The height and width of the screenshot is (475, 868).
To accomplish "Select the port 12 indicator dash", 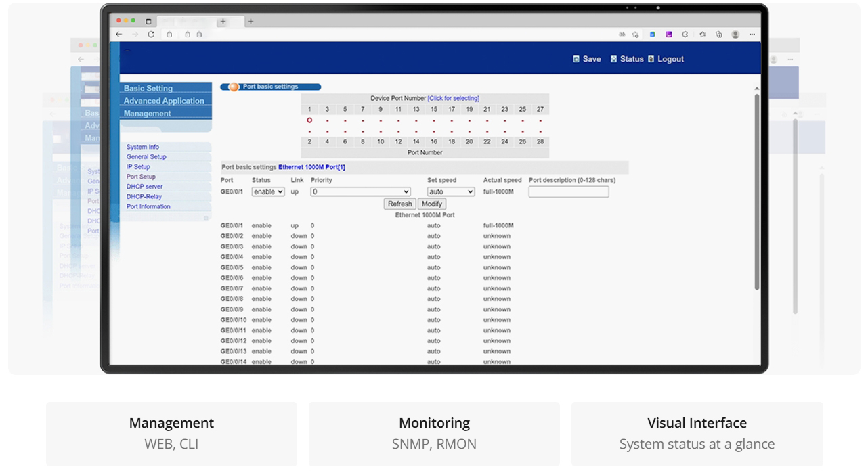I will pyautogui.click(x=398, y=132).
